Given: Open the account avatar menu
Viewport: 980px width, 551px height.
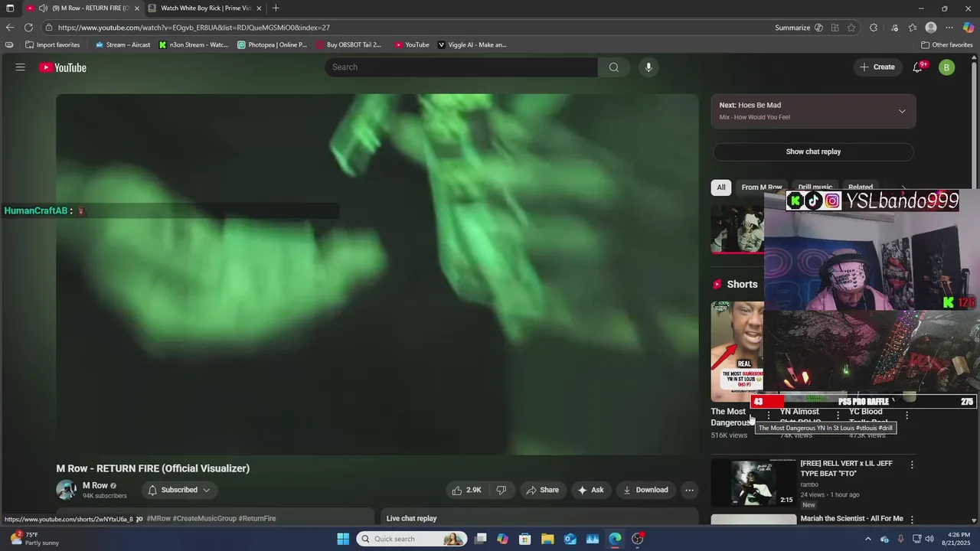Looking at the screenshot, I should 947,67.
